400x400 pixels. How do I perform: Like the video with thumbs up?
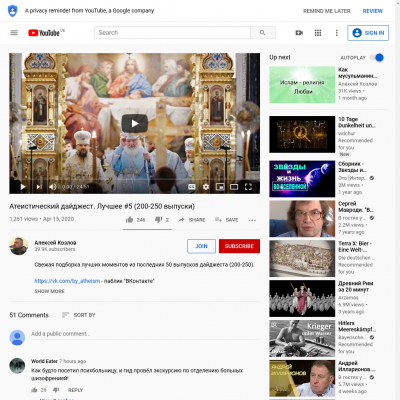(130, 220)
